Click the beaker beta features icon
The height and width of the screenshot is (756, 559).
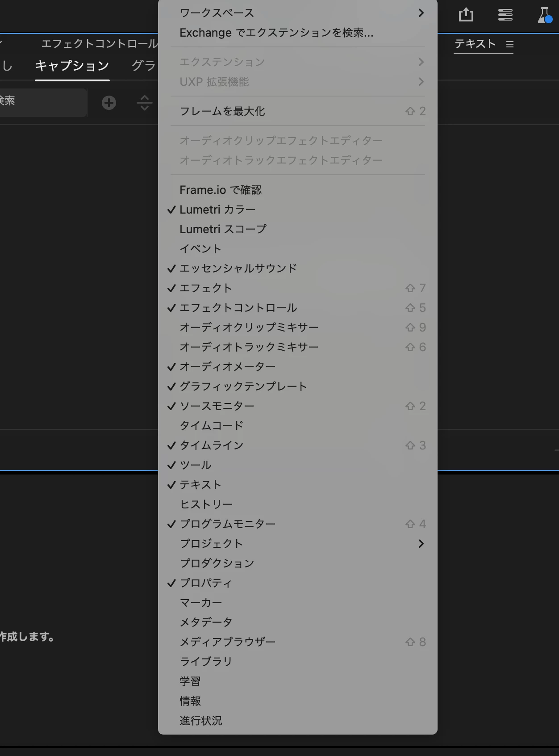click(x=545, y=15)
